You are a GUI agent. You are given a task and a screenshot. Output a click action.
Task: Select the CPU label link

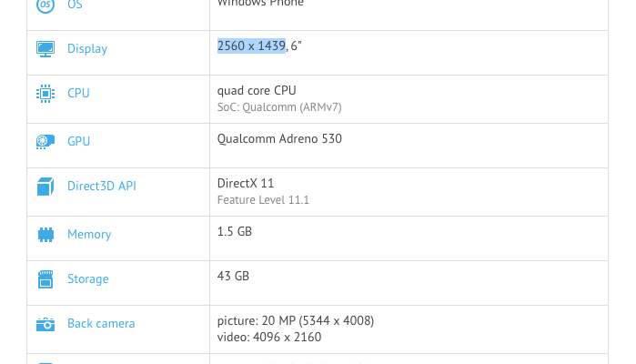(78, 93)
